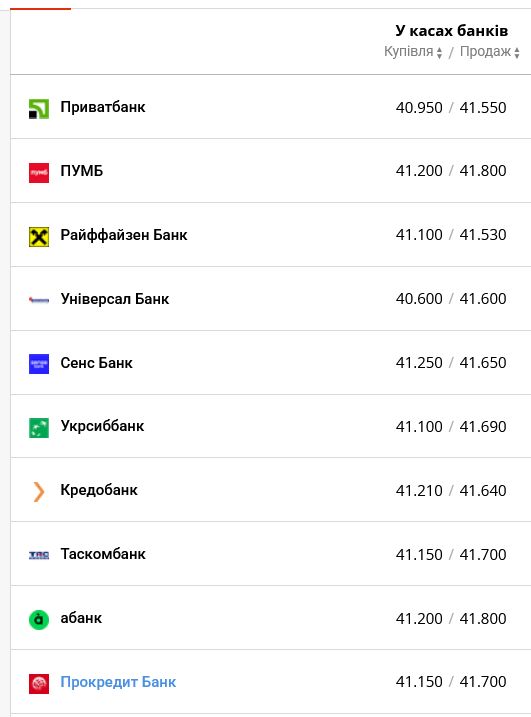531x717 pixels.
Task: Select the Кредобанк bank name
Action: click(99, 490)
